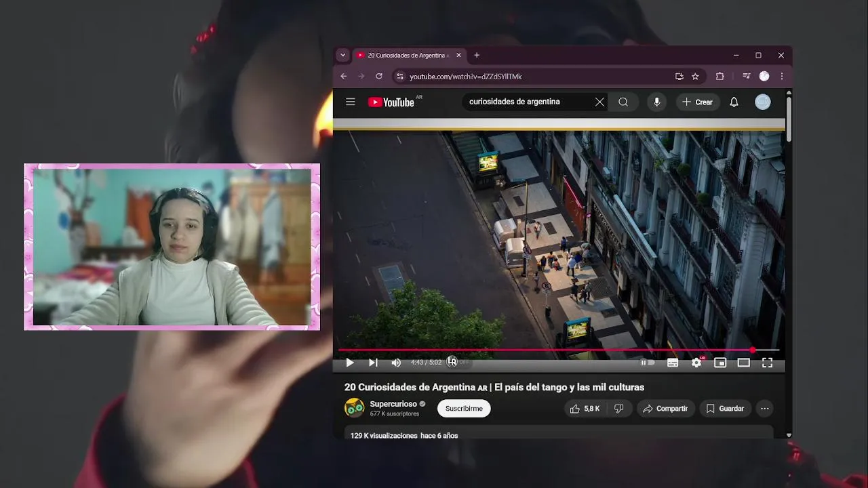The image size is (868, 488).
Task: Open the YouTube account avatar menu
Action: (x=763, y=102)
